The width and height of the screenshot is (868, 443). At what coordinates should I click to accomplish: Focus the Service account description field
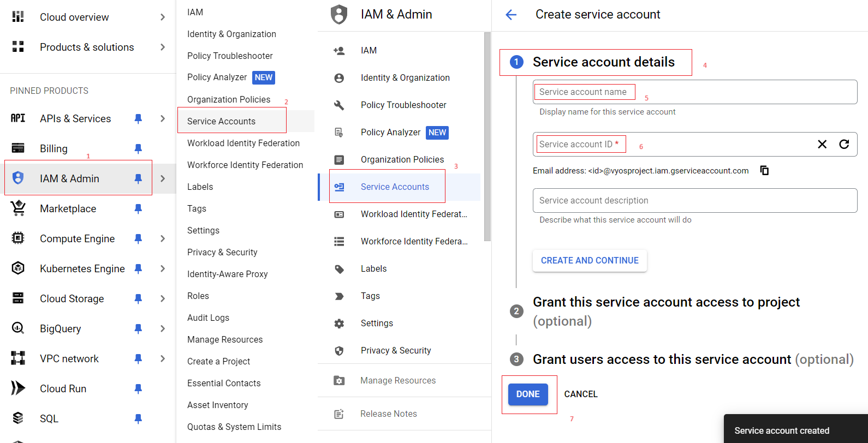pos(694,200)
